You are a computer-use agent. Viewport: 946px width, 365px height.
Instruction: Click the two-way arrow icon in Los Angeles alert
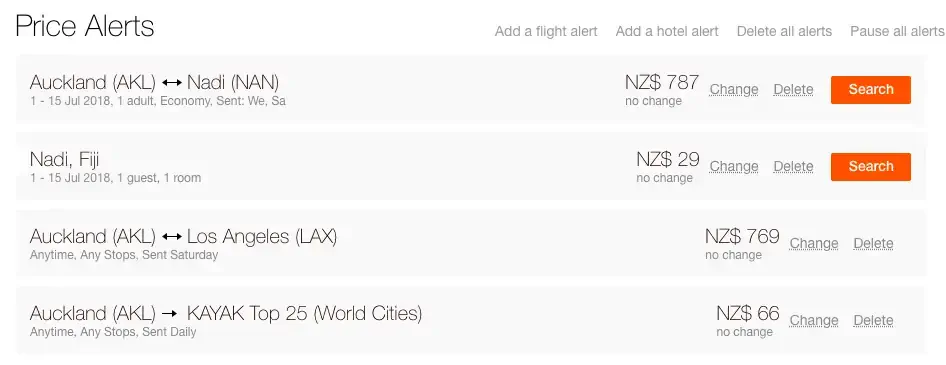point(172,236)
